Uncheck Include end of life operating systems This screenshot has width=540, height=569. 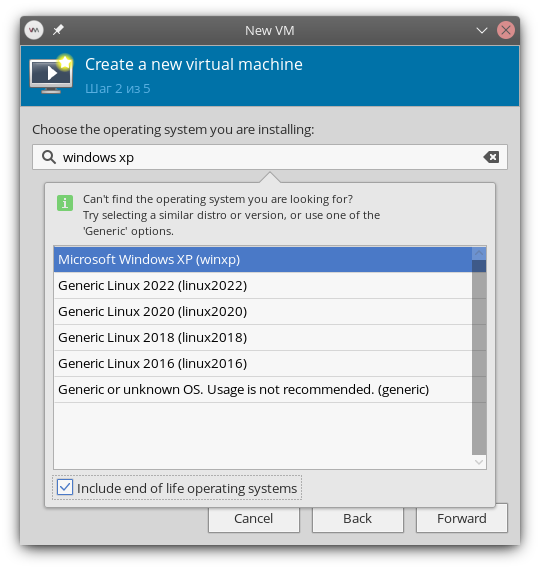pos(65,487)
